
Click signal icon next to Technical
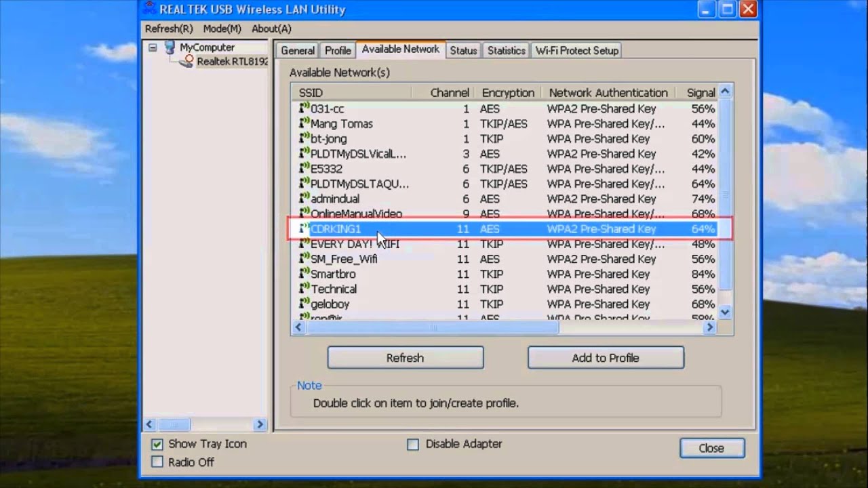304,289
